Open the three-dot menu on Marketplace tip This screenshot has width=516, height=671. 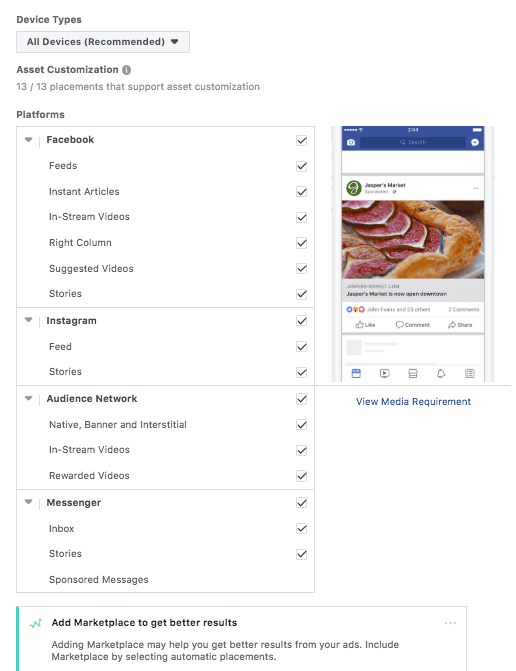[450, 623]
